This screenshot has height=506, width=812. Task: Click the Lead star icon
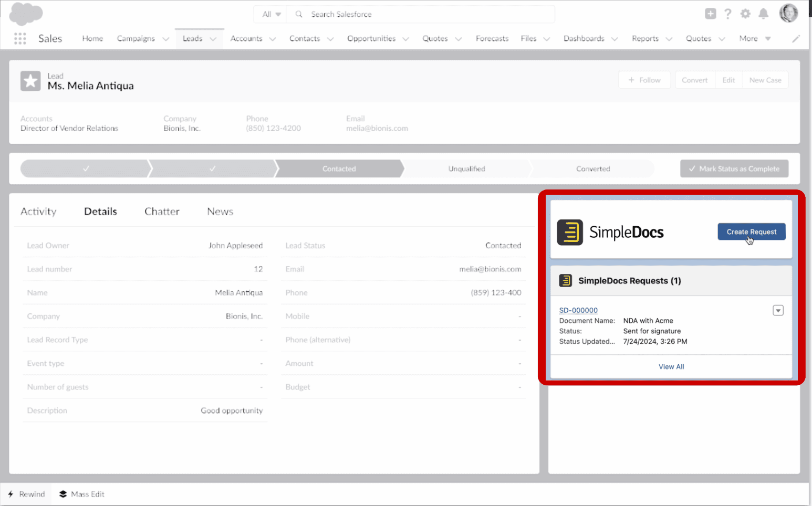coord(30,81)
